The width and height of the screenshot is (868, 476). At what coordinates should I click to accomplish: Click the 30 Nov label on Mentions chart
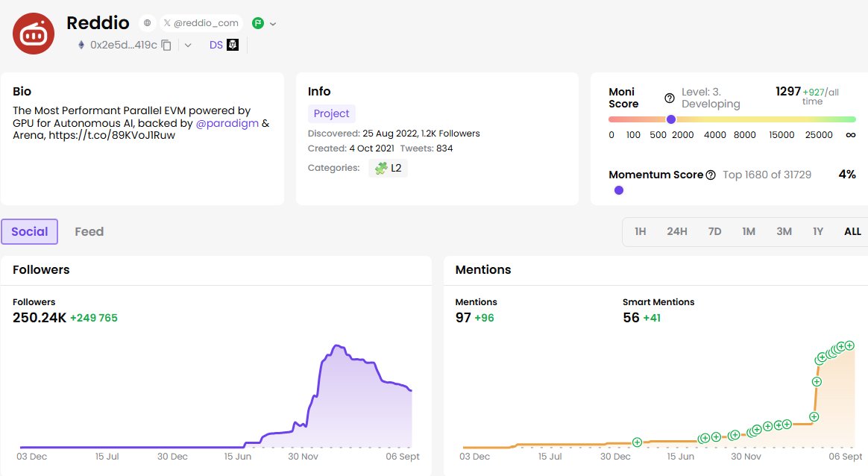tap(746, 457)
